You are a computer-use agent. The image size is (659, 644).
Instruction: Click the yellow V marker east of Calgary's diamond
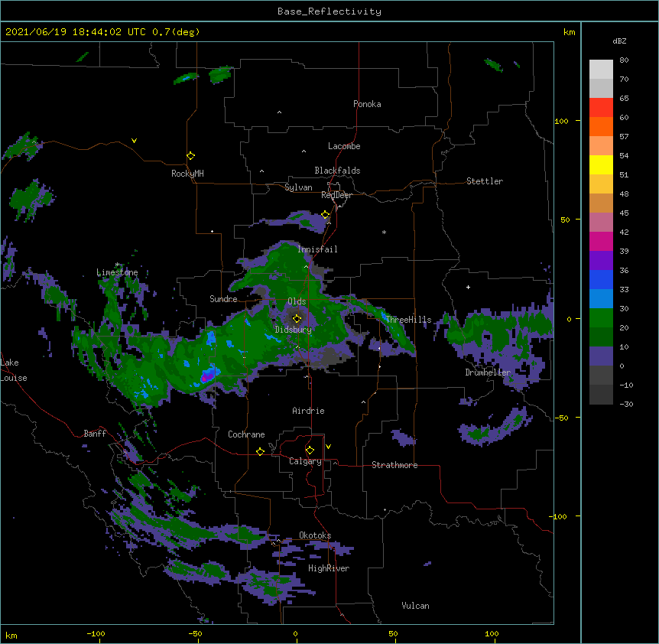(328, 447)
